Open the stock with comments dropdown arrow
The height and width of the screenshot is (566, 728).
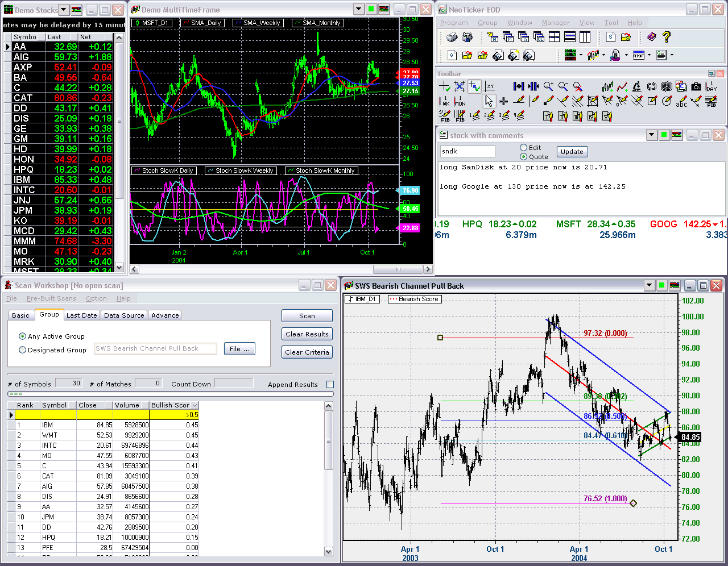(652, 135)
